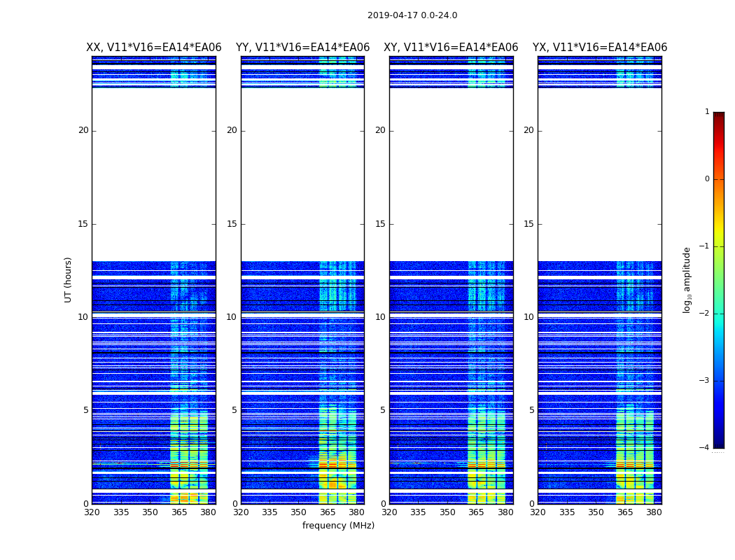The height and width of the screenshot is (560, 735).
Task: Click the 2019-04-17 0.0-24.0 figure title
Action: coord(412,15)
